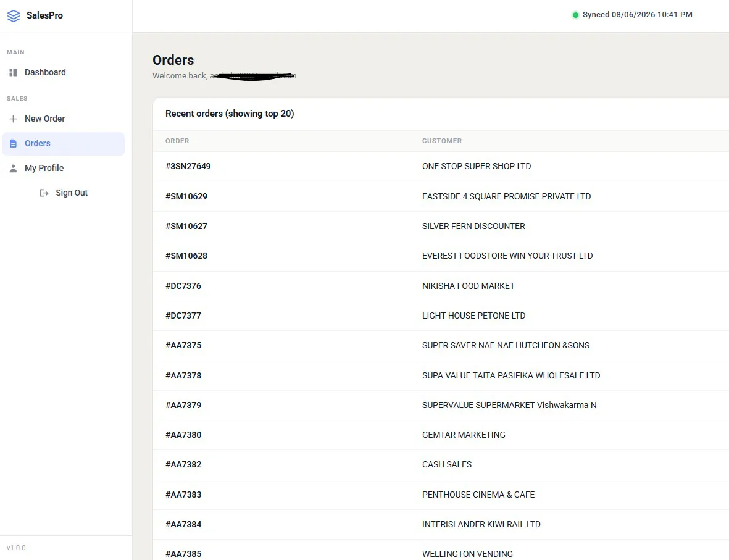Open order #SM10628
This screenshot has width=729, height=560.
[186, 256]
